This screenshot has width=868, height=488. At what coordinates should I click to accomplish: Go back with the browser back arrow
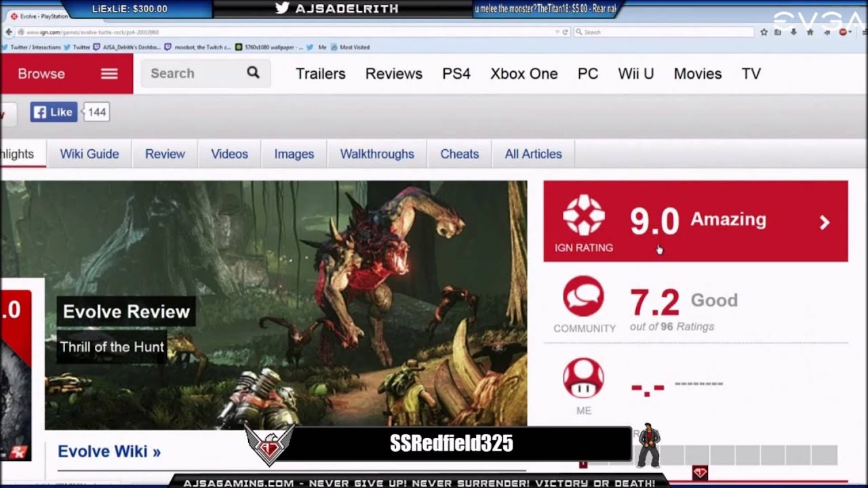pyautogui.click(x=9, y=32)
